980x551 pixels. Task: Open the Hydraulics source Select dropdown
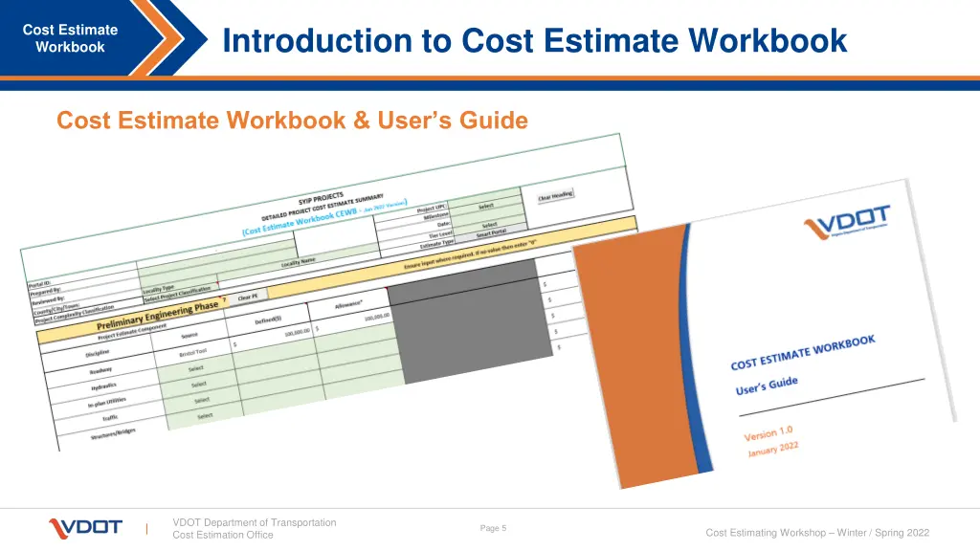199,385
